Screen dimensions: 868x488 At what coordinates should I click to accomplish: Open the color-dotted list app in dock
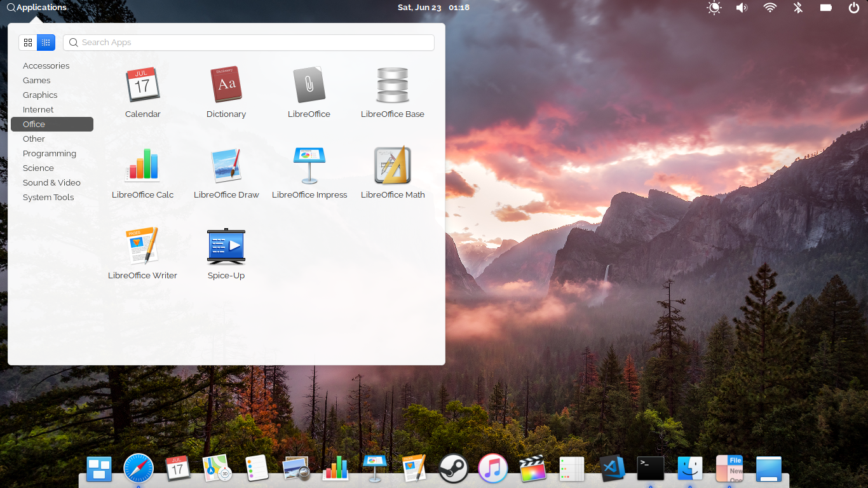click(572, 469)
